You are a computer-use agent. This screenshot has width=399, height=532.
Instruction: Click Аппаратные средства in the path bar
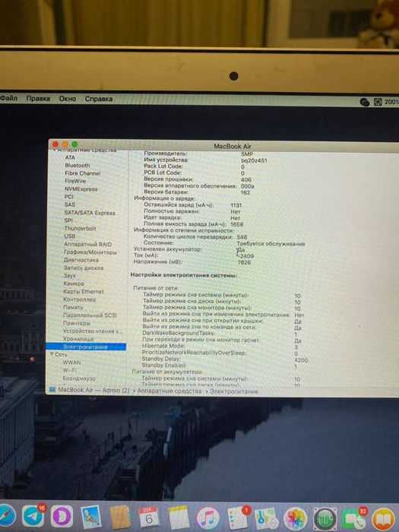169,391
